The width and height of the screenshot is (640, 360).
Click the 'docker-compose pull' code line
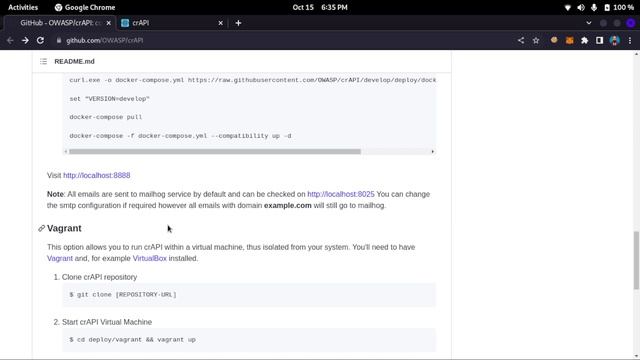[106, 117]
